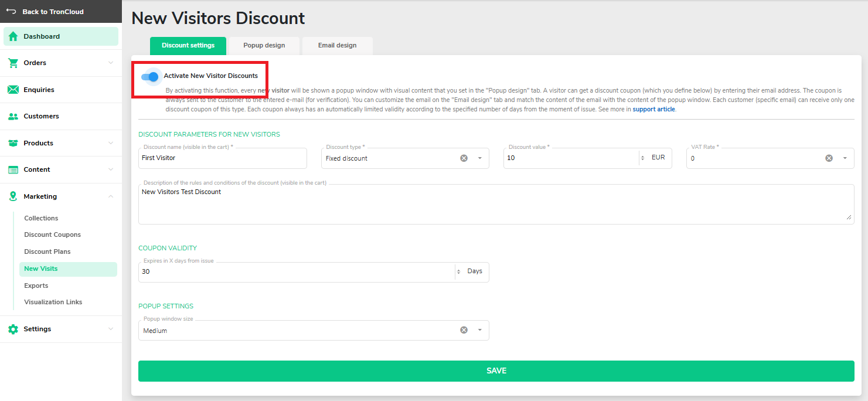Image resolution: width=868 pixels, height=401 pixels.
Task: Click the Dashboard home icon
Action: (x=13, y=36)
